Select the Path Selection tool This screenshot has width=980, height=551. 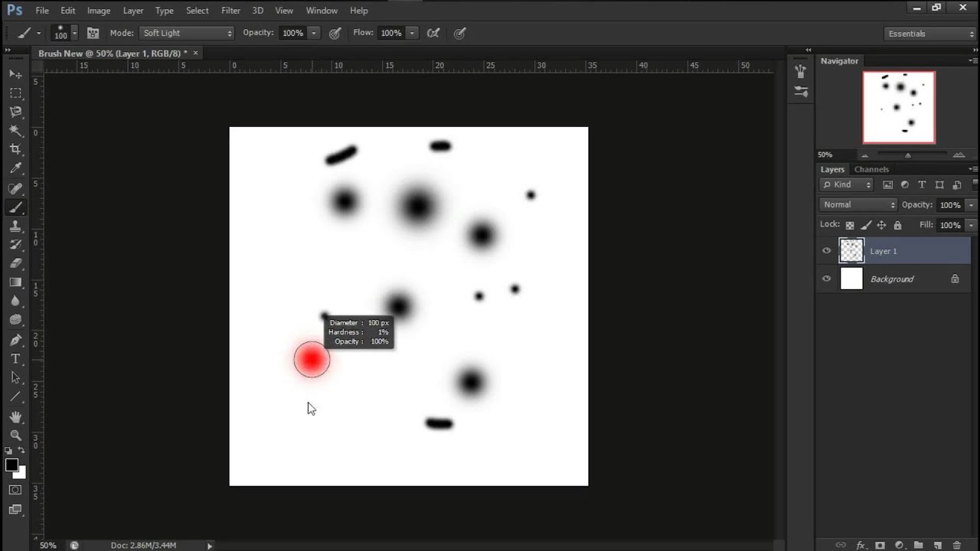(15, 378)
